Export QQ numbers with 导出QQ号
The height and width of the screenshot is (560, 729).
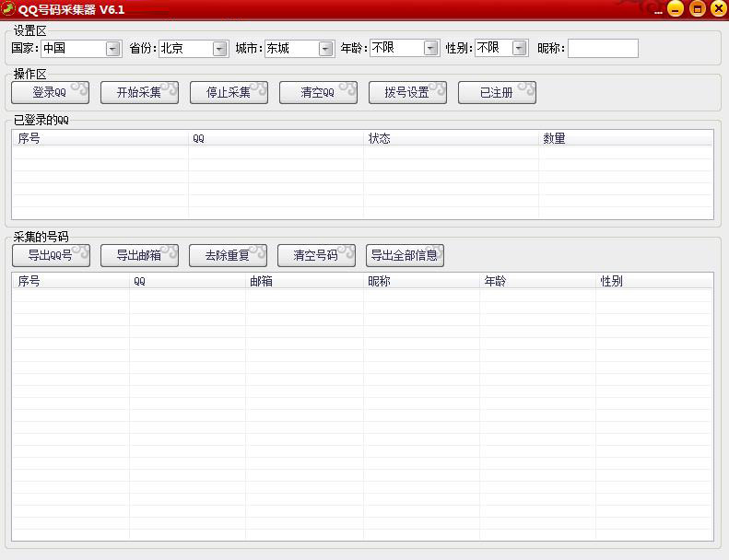(x=51, y=256)
